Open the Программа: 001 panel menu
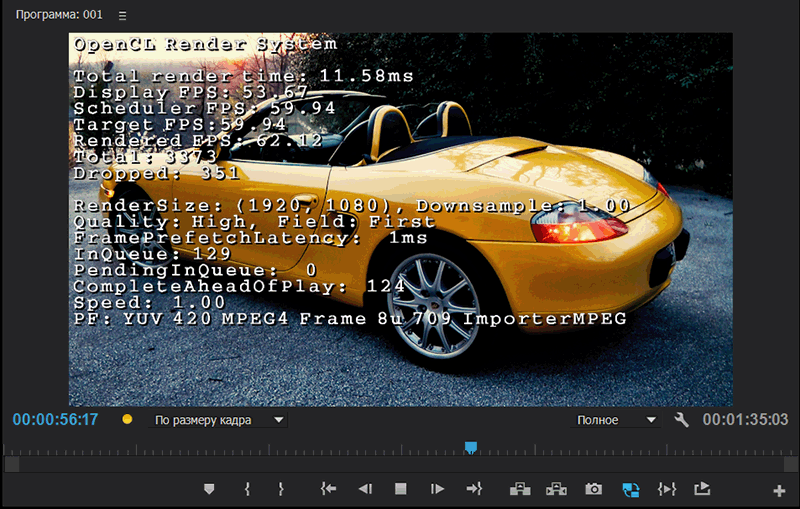This screenshot has height=509, width=800. click(122, 16)
